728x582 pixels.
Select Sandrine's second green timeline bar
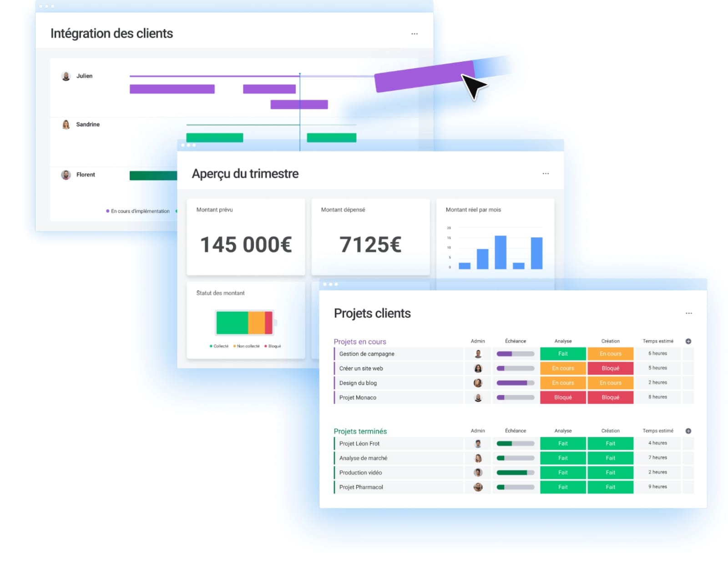coord(332,137)
